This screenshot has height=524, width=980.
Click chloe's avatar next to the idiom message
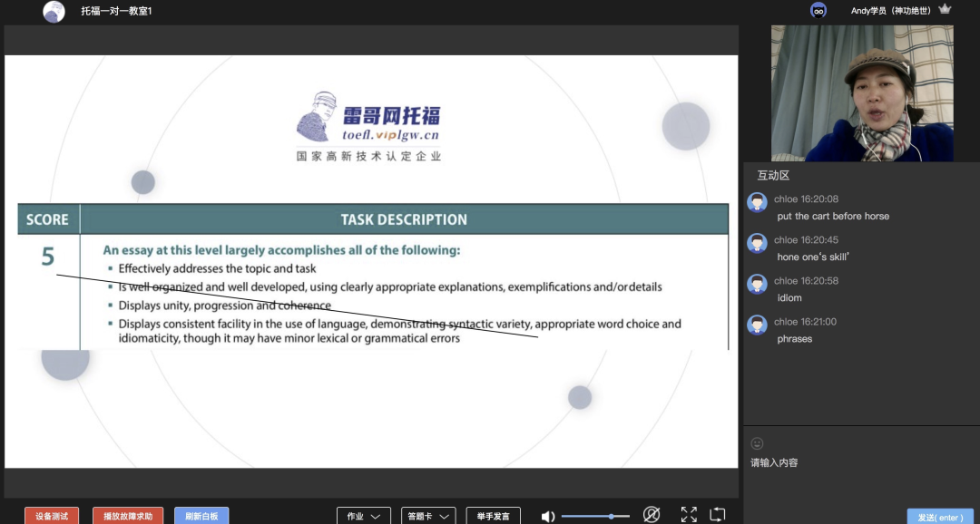757,284
